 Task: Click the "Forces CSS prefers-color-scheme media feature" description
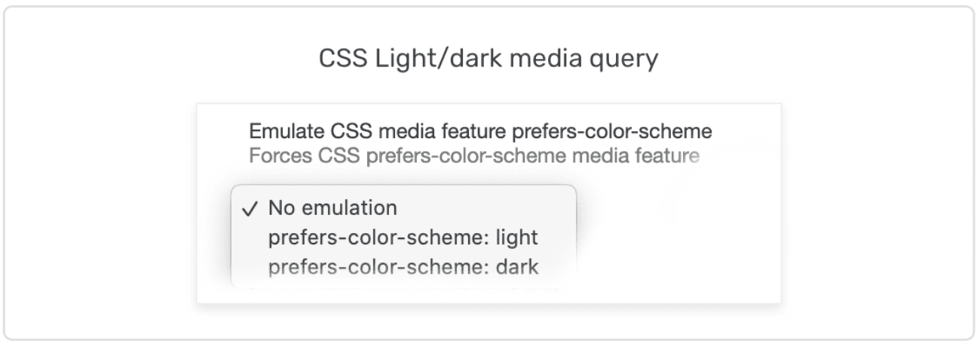[475, 158]
